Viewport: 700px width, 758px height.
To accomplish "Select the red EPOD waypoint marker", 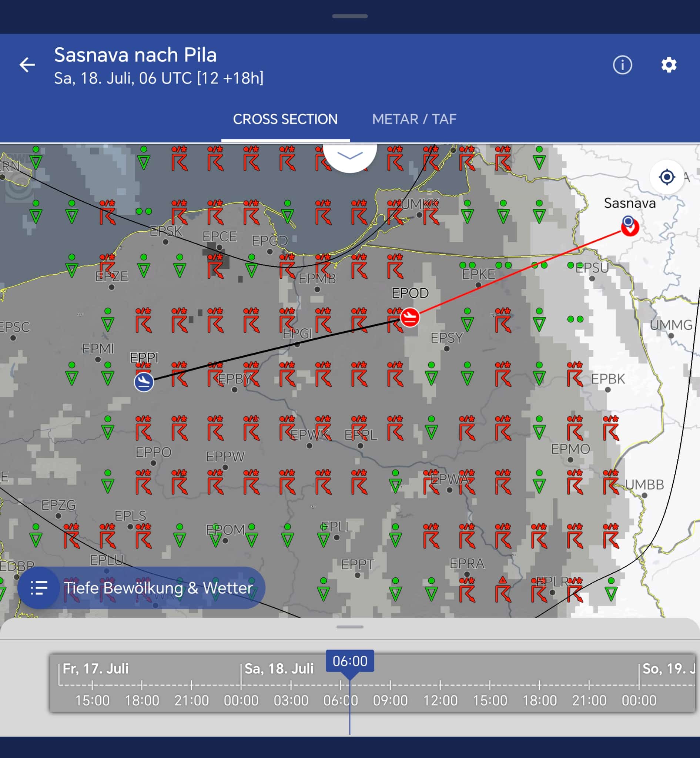I will [x=409, y=317].
